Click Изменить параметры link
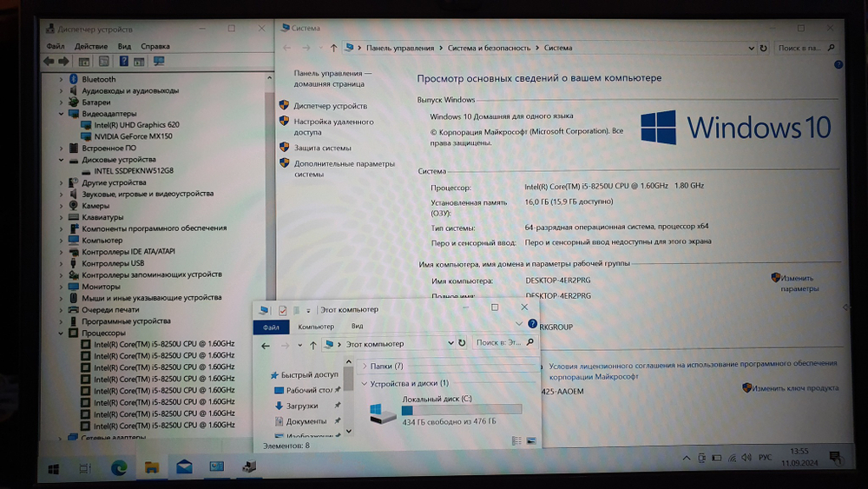The image size is (868, 489). pyautogui.click(x=799, y=283)
